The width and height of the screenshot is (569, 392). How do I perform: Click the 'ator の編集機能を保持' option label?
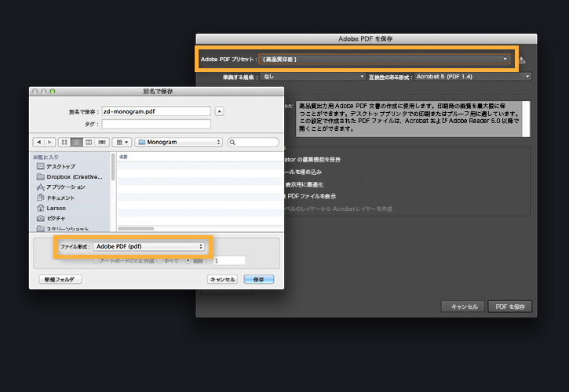pos(312,160)
